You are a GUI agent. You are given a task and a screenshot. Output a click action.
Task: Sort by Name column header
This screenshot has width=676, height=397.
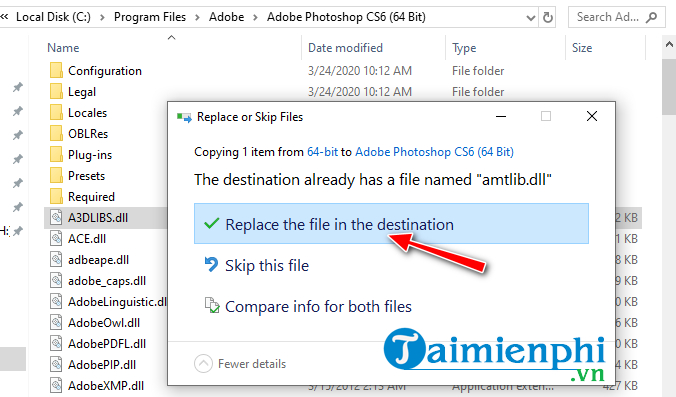[x=63, y=48]
